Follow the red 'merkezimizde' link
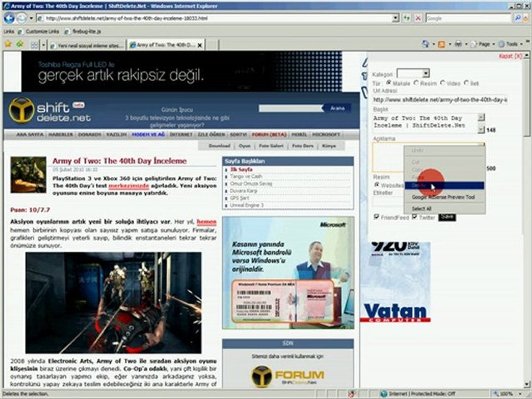The image size is (532, 399). pos(129,186)
